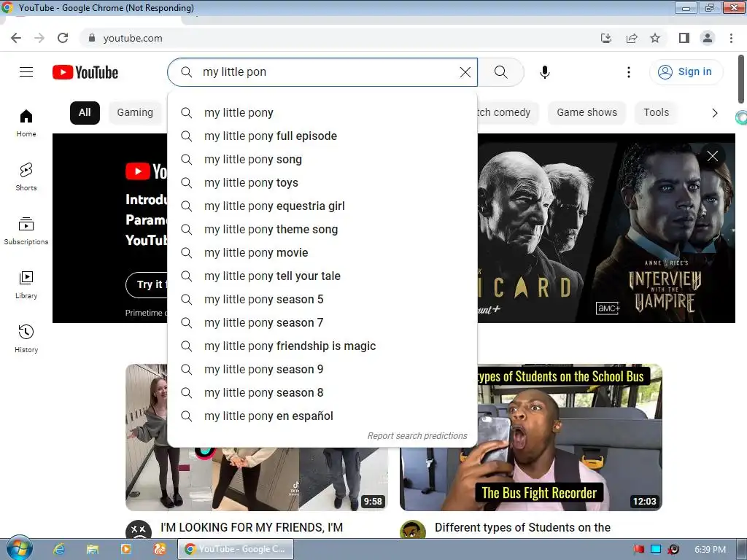Open YouTube settings three-dot menu
Viewport: 747px width, 560px height.
coord(628,72)
